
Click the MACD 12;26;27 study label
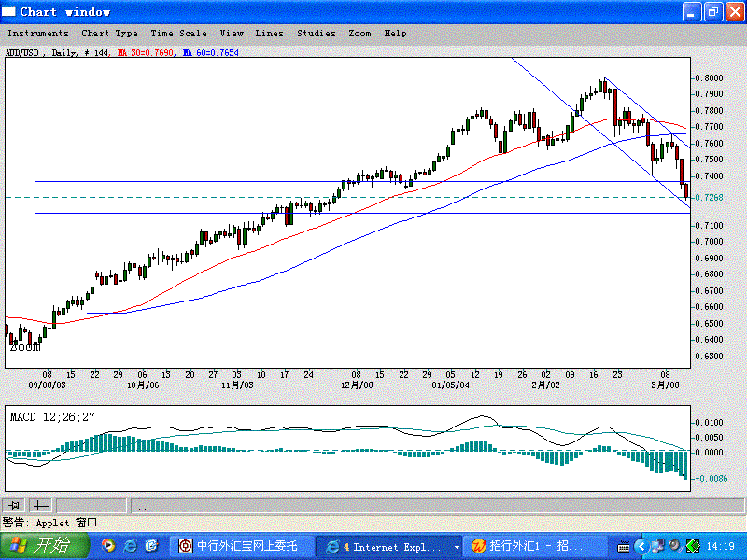[x=52, y=417]
